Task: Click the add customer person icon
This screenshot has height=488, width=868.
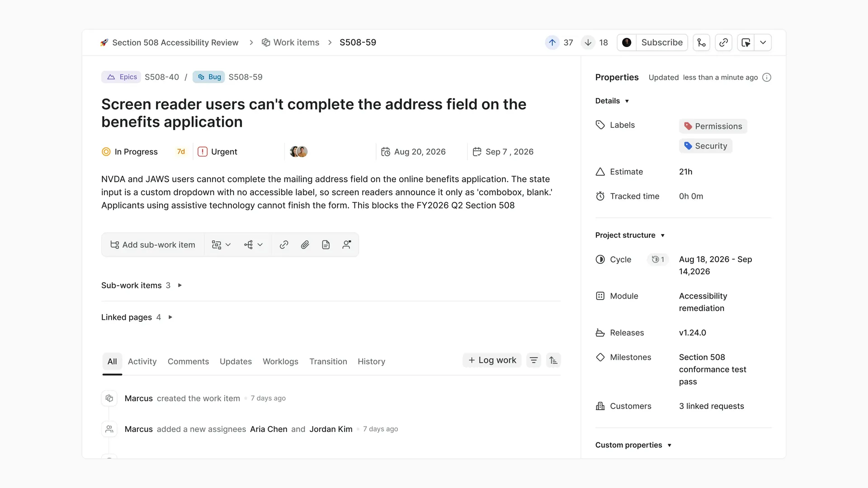Action: (x=347, y=245)
